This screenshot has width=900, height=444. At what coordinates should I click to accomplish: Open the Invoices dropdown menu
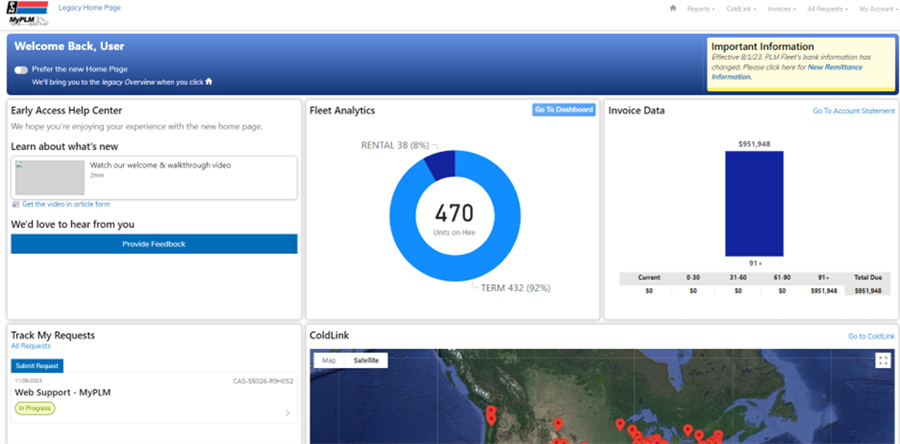tap(782, 9)
